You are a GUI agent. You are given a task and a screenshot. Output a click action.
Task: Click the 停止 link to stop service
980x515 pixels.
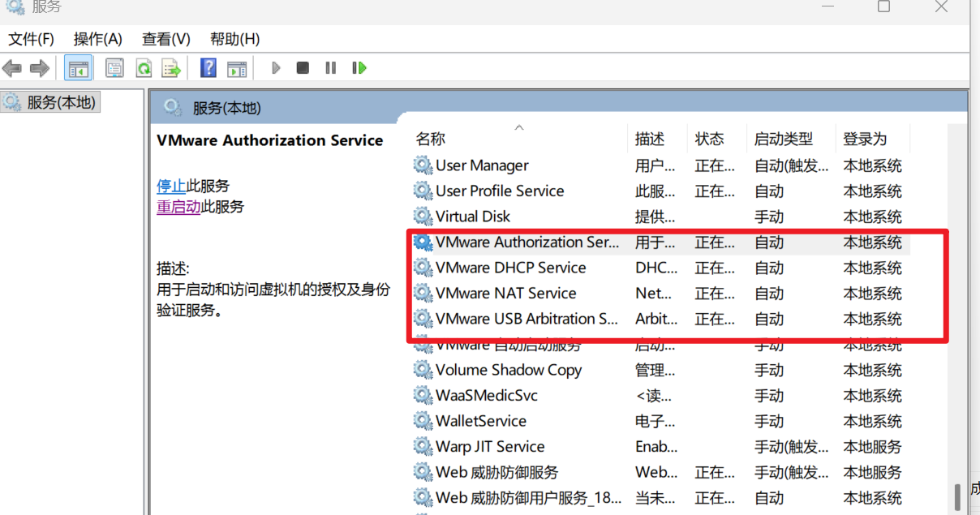[171, 186]
